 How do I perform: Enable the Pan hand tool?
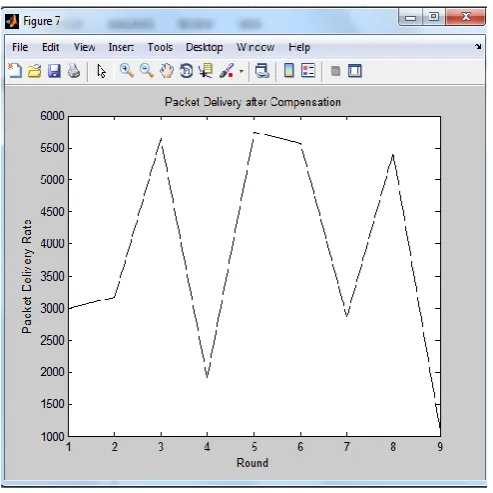(166, 71)
